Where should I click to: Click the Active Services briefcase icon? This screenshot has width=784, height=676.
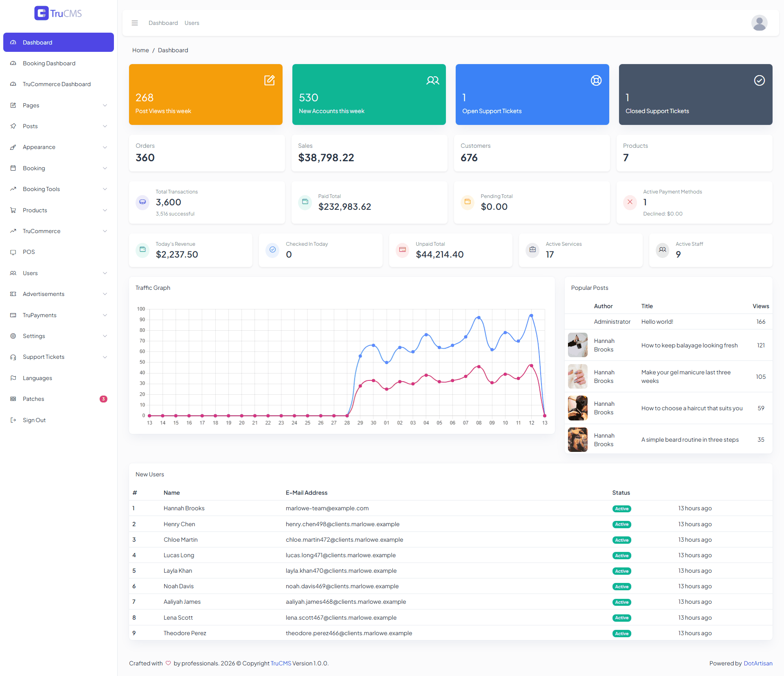pos(532,249)
